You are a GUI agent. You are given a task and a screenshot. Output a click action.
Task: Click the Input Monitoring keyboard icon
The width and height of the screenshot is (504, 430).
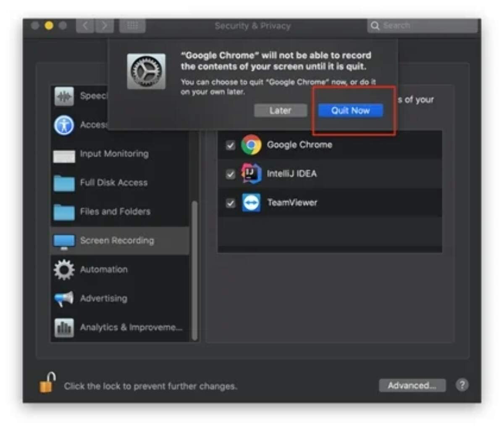(64, 156)
